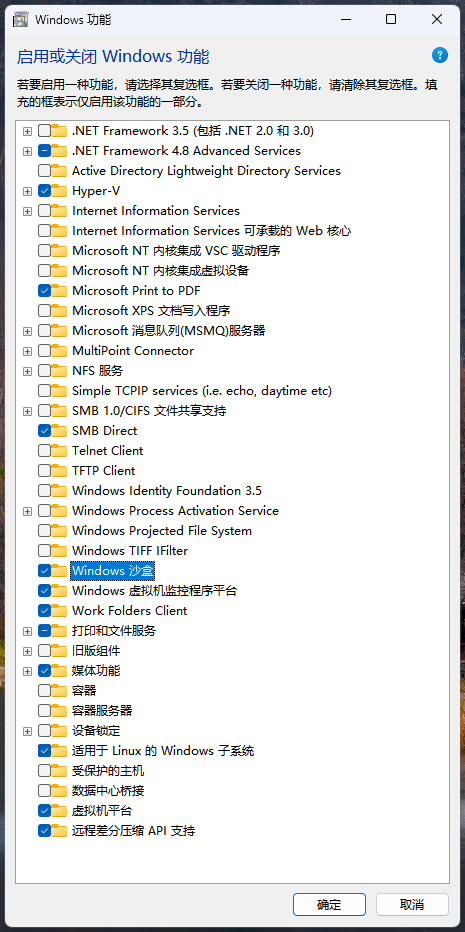Viewport: 465px width, 932px height.
Task: Select Microsoft NT 内核集成虚拟设备 label
Action: 161,271
